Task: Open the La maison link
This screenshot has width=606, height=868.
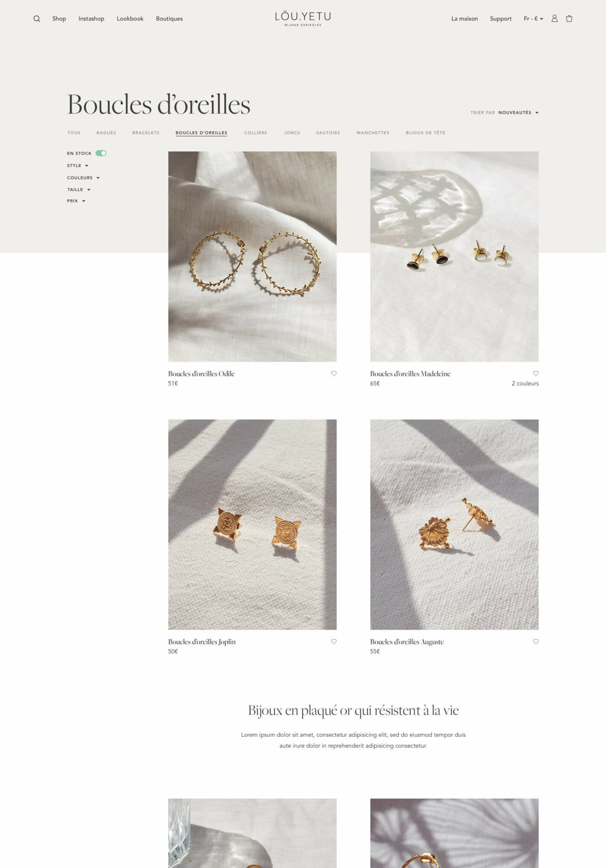Action: tap(464, 19)
